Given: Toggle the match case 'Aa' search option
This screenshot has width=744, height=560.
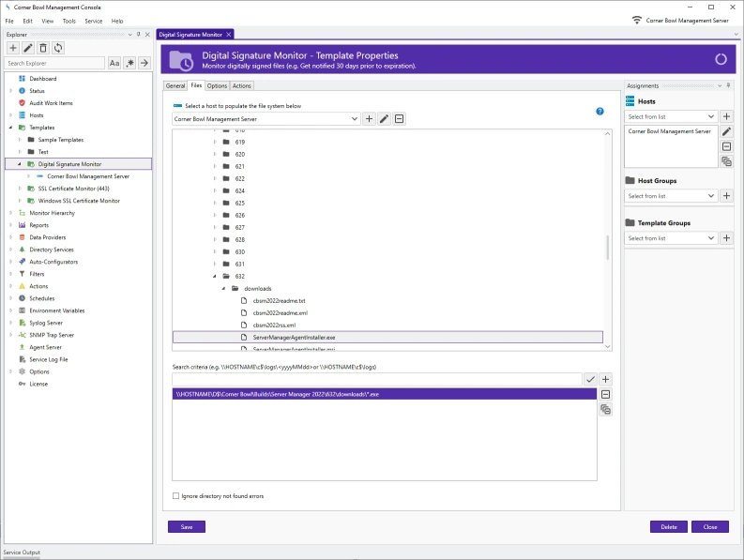Looking at the screenshot, I should pos(114,63).
